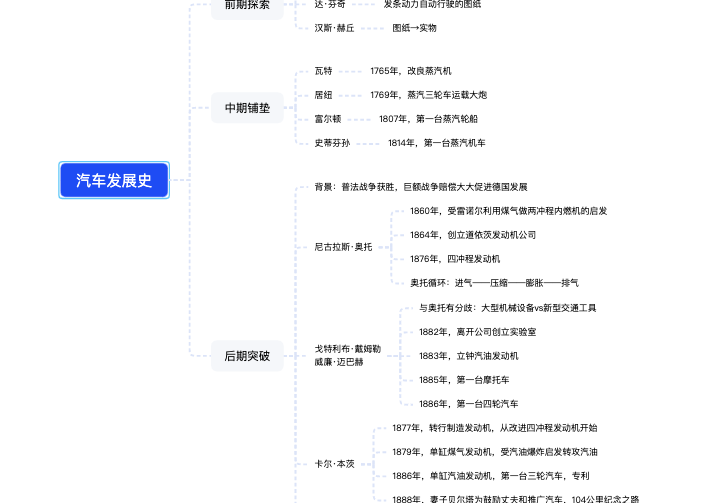Select 1807年,第一台蒸汽轮船 text
Viewport: 704px width, 503px height.
pyautogui.click(x=428, y=119)
